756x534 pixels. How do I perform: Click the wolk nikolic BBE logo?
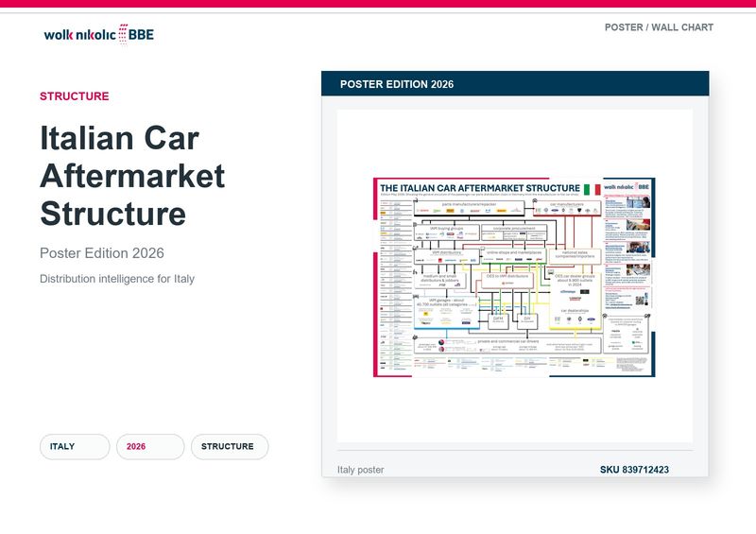[x=99, y=34]
